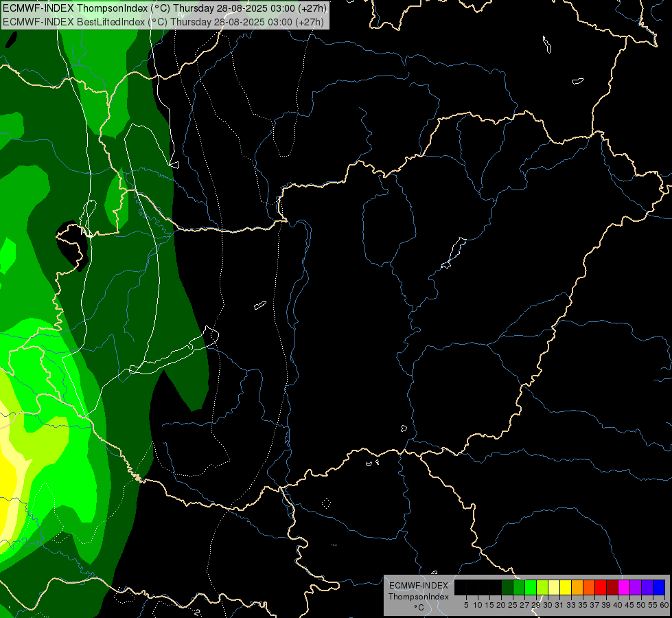Viewport: 672px width, 618px height.
Task: Pick the magenta 40–45 legend swatch
Action: point(624,587)
